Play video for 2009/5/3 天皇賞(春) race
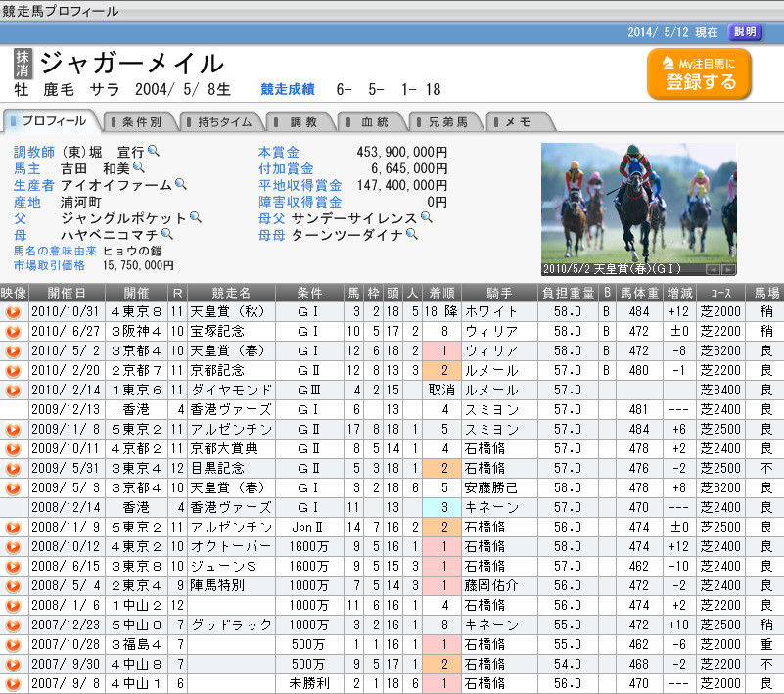The image size is (784, 694). [x=14, y=488]
